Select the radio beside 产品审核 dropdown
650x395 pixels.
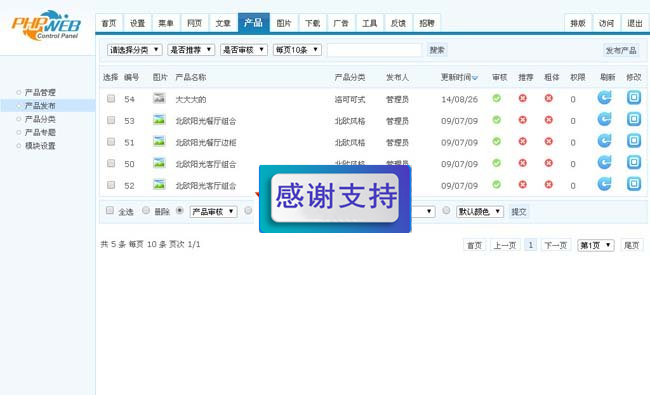point(179,210)
